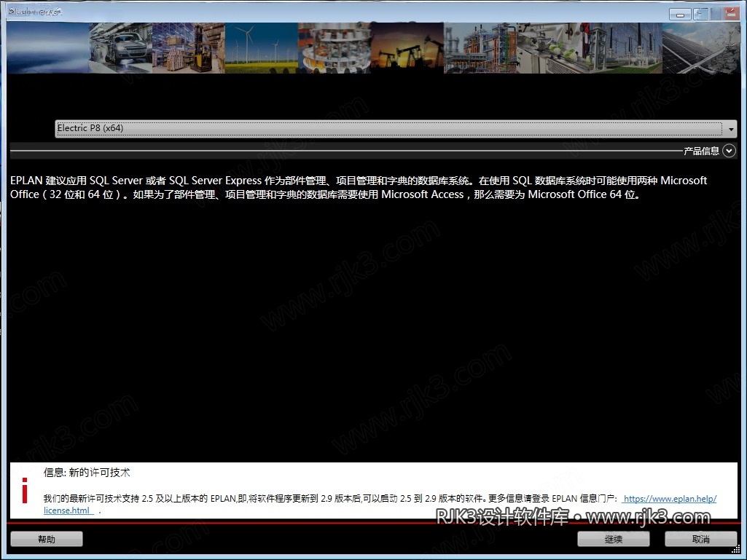The width and height of the screenshot is (747, 560).
Task: Click the 继续 continue button
Action: tap(613, 539)
